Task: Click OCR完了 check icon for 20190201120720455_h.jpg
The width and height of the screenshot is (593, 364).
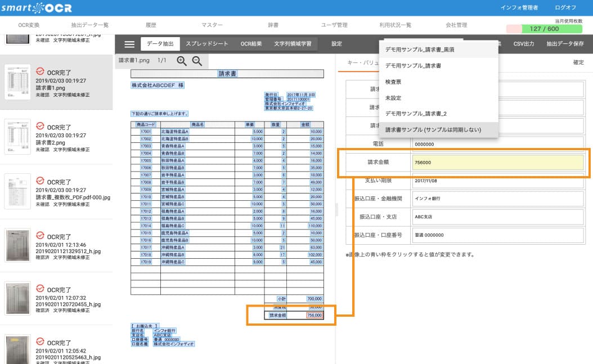Action: (40, 289)
